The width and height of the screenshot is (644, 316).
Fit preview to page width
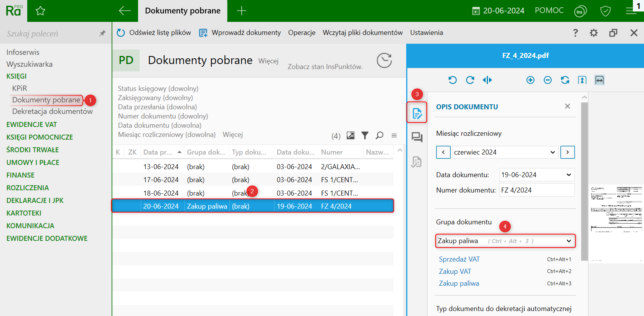599,80
